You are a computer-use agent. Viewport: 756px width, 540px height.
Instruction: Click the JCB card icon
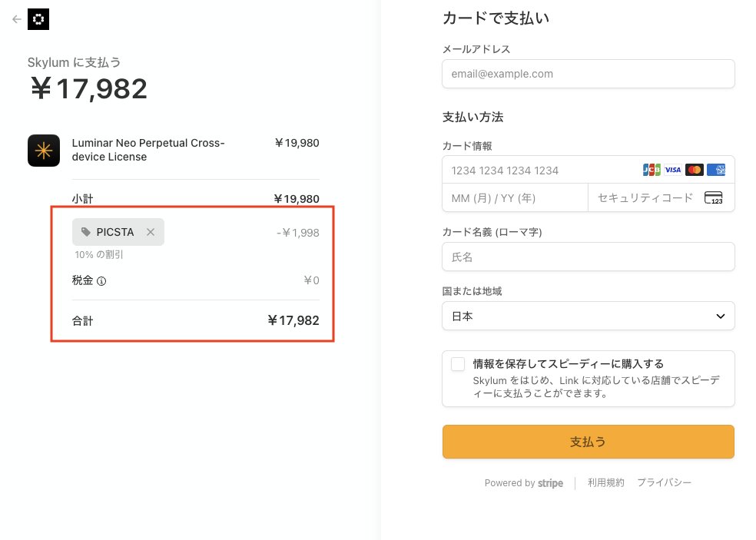click(652, 170)
